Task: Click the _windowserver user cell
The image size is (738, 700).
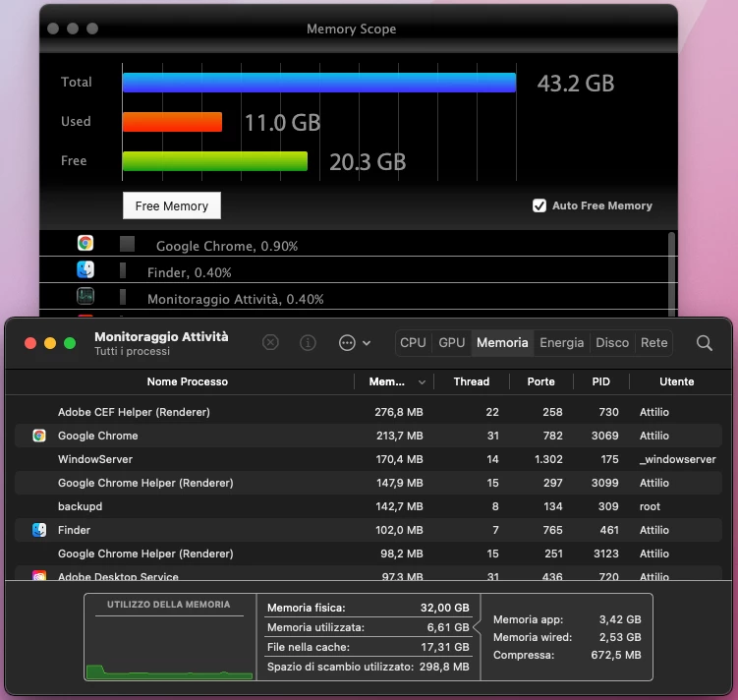Action: pyautogui.click(x=677, y=459)
